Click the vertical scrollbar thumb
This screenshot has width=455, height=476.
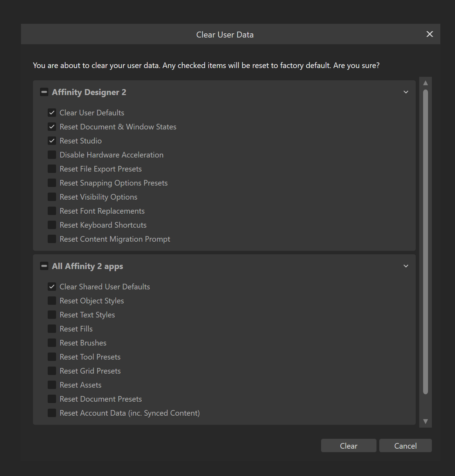click(426, 242)
